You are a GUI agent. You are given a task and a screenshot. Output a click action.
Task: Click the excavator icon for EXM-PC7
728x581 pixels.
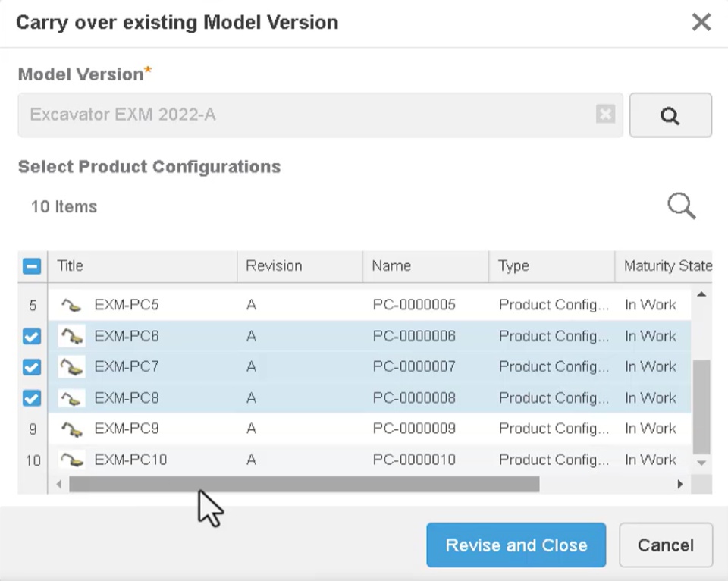pyautogui.click(x=71, y=367)
